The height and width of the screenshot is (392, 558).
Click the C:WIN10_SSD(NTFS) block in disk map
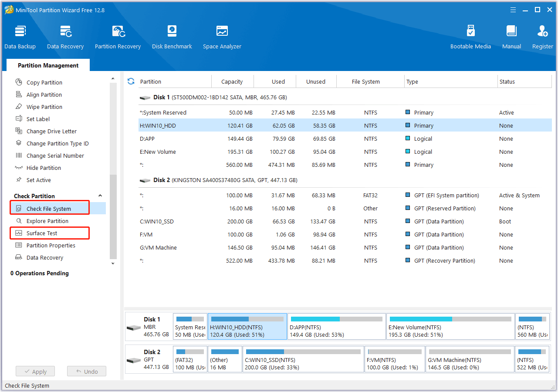tap(303, 359)
